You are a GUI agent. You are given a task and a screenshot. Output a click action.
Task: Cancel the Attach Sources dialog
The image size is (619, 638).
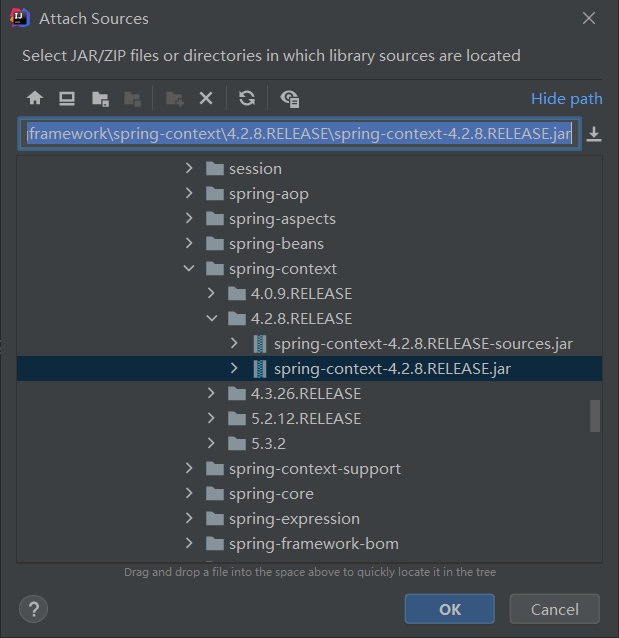(555, 609)
